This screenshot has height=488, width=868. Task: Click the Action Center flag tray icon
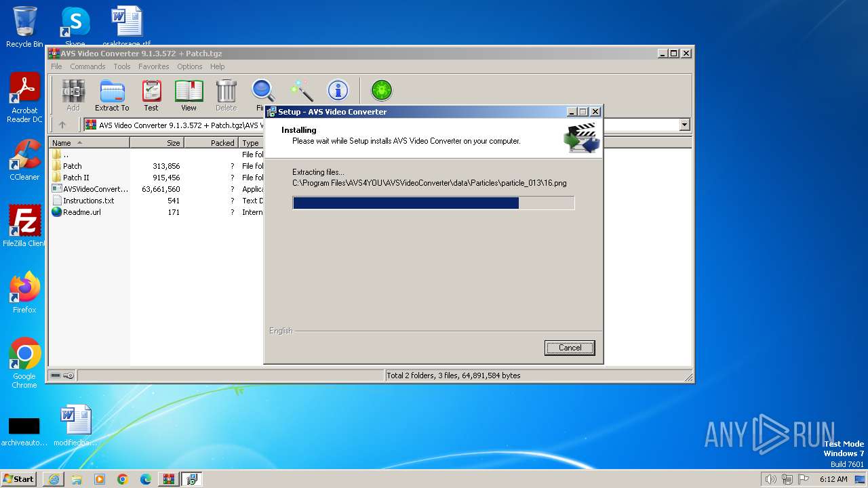[804, 479]
